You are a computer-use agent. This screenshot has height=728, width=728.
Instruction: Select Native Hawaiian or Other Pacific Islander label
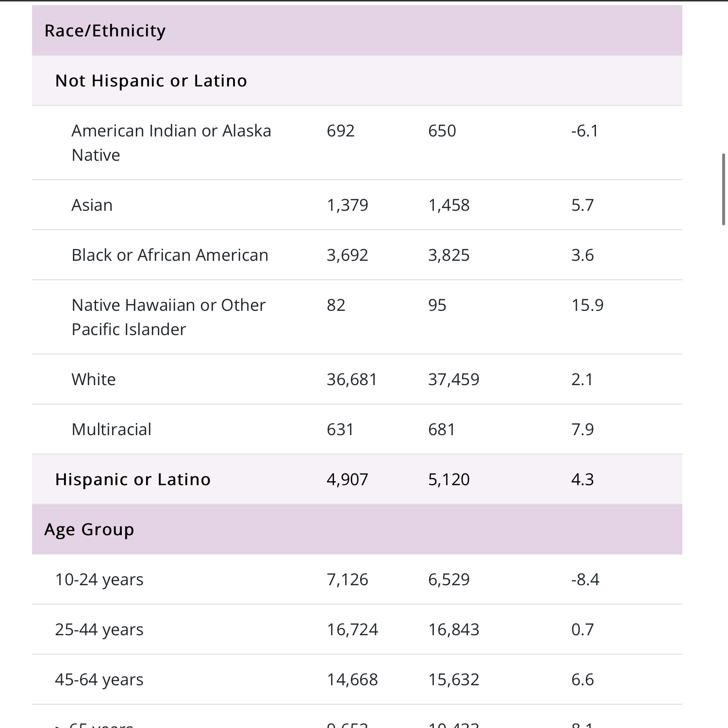pyautogui.click(x=168, y=317)
